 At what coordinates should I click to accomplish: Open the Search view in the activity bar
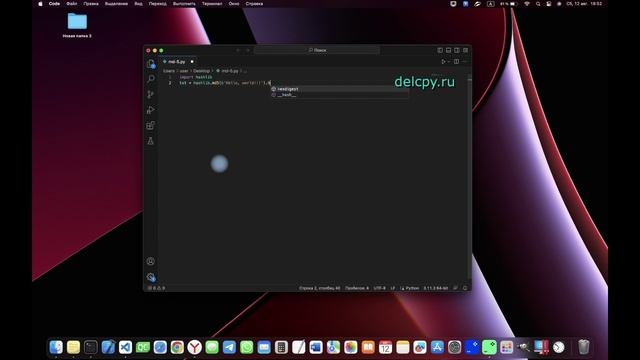tap(151, 79)
